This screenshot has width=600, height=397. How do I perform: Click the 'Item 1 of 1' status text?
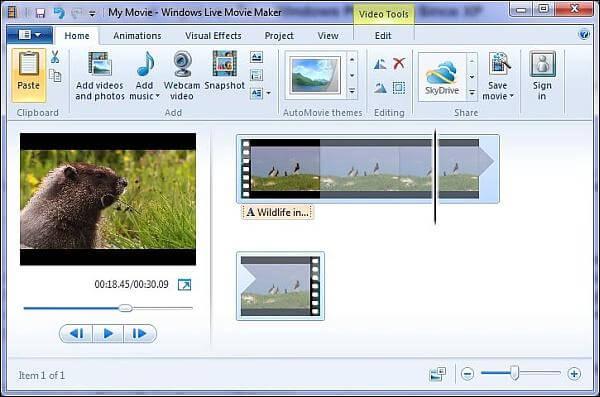click(42, 375)
